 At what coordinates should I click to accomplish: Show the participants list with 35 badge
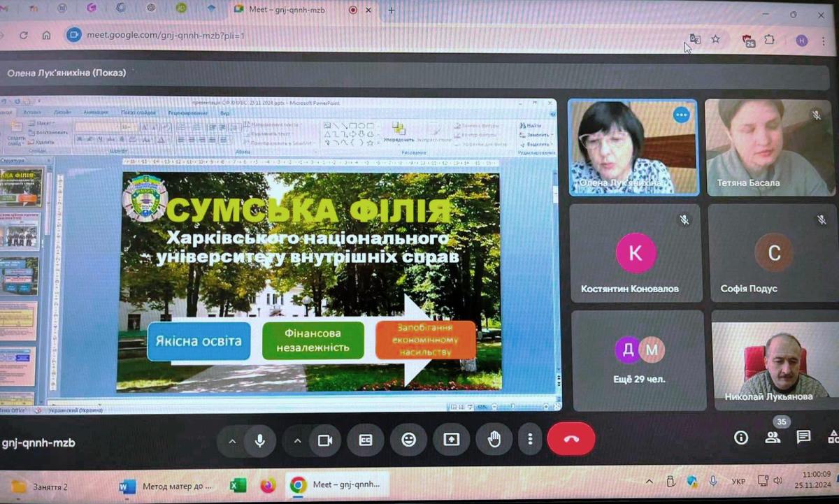(x=773, y=438)
